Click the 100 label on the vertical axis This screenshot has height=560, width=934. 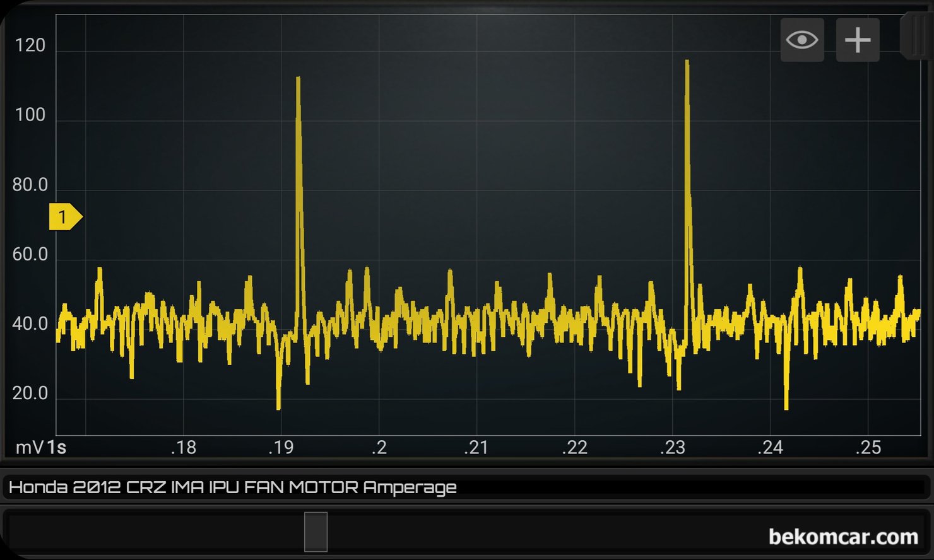[x=30, y=115]
